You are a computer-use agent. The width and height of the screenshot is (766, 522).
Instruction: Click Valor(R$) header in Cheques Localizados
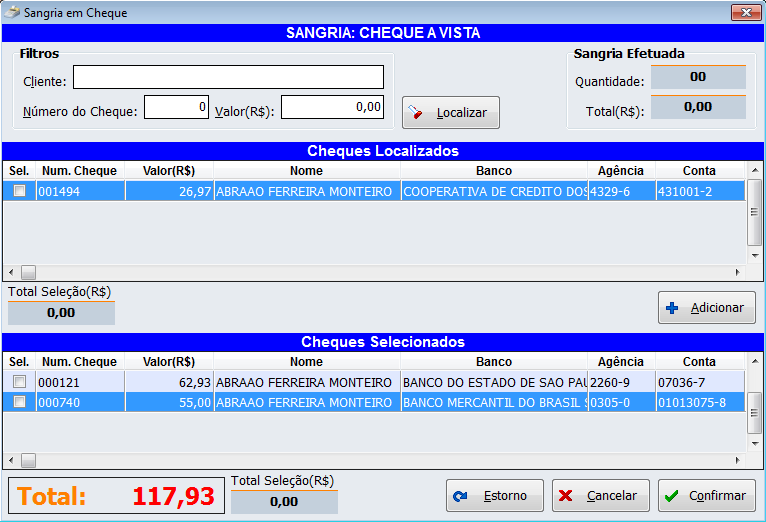point(168,171)
